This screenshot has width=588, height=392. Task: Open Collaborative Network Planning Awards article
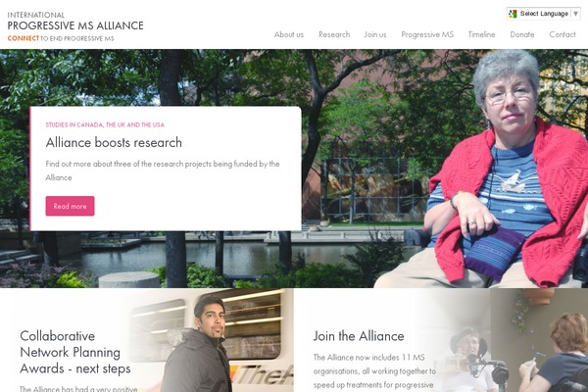(75, 352)
